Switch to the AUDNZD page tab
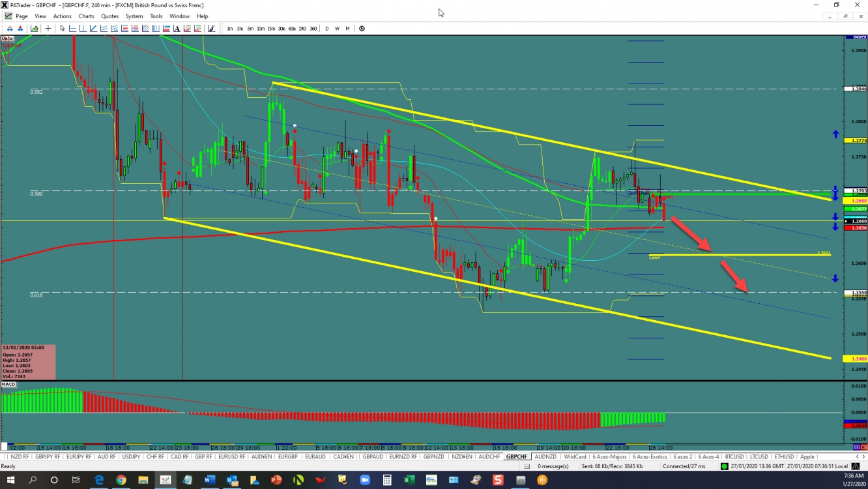The image size is (868, 489). pos(545,456)
